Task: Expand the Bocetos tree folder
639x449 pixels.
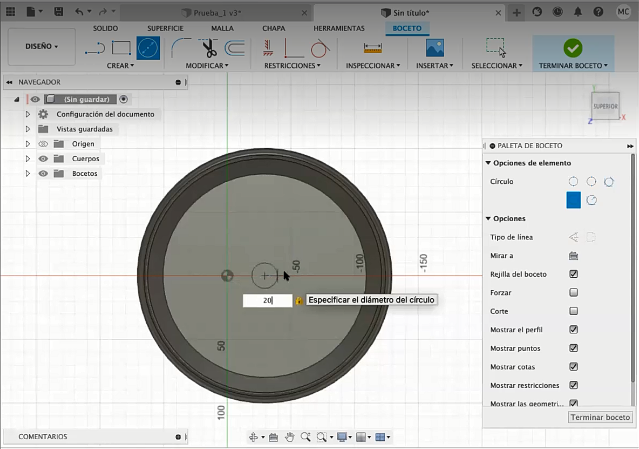Action: click(x=28, y=173)
